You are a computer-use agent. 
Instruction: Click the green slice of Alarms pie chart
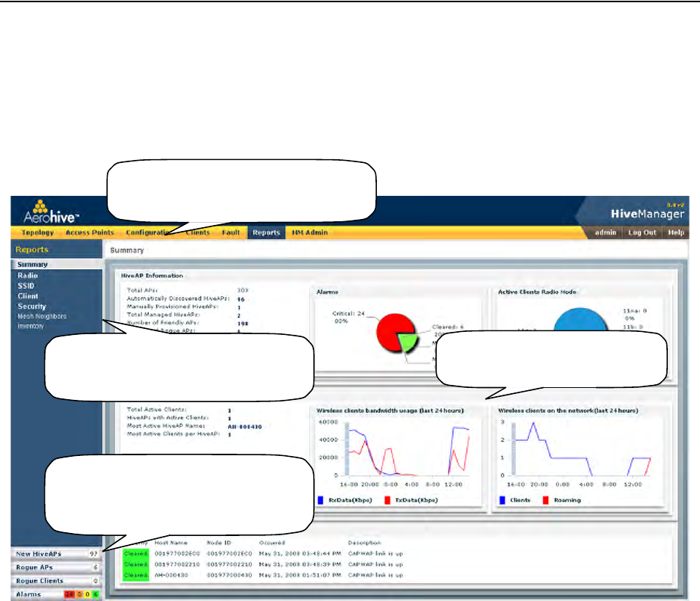click(x=408, y=342)
